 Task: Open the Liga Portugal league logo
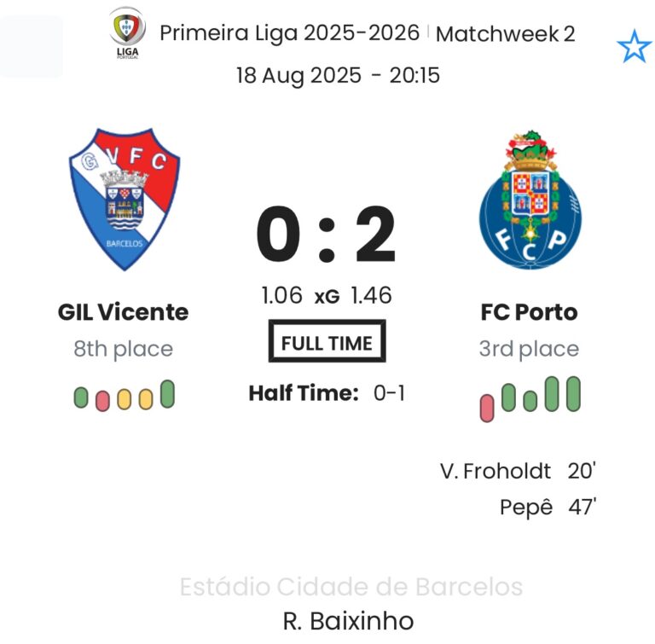point(127,32)
